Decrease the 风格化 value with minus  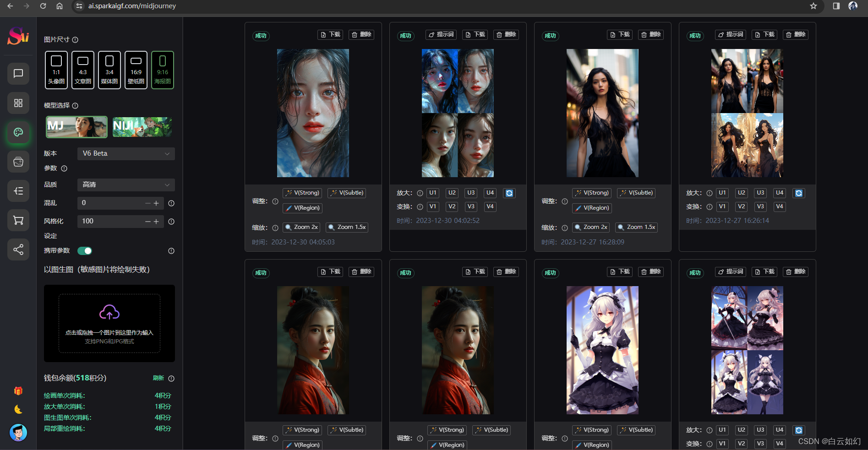click(148, 222)
